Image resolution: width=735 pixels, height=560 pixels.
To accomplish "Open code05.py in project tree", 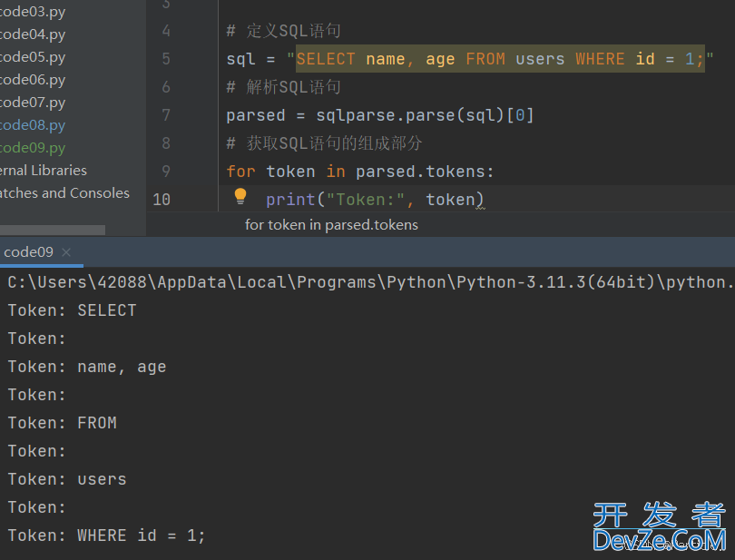I will coord(33,57).
